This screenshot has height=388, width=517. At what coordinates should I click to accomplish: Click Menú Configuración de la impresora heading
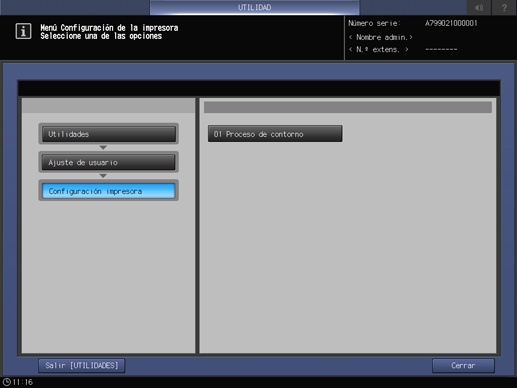click(109, 28)
